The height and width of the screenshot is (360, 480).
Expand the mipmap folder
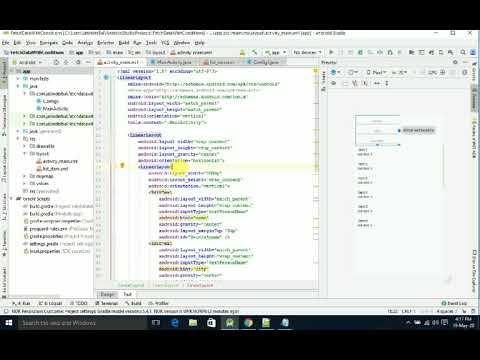(x=24, y=176)
